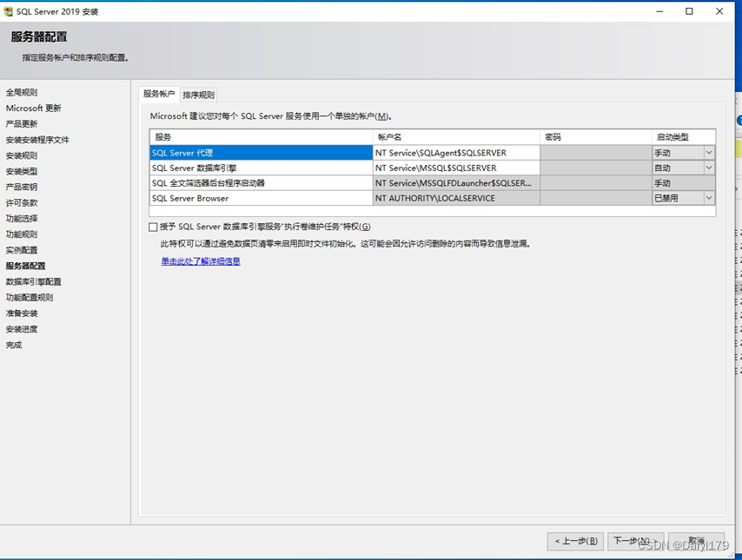The image size is (742, 560).
Task: Select 产品更新 step in the sidebar
Action: 22,124
